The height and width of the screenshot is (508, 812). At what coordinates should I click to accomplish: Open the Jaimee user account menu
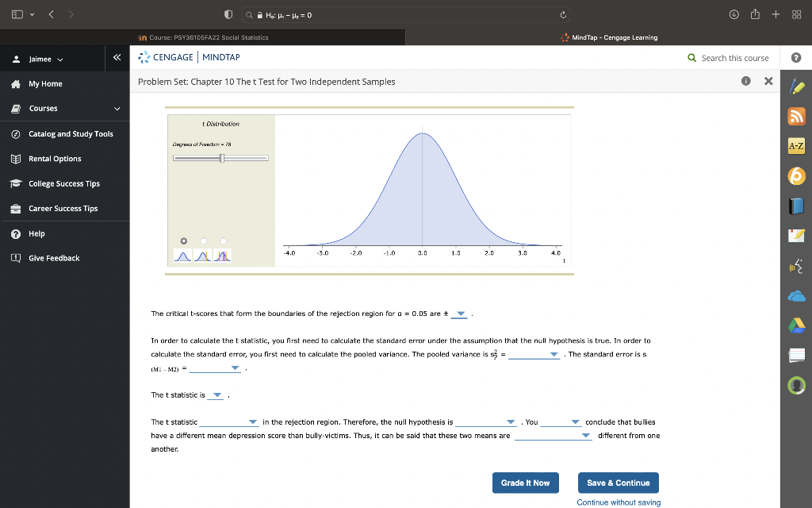click(38, 59)
